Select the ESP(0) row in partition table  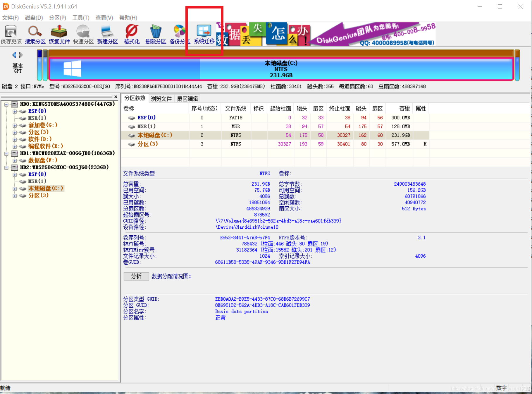point(275,118)
